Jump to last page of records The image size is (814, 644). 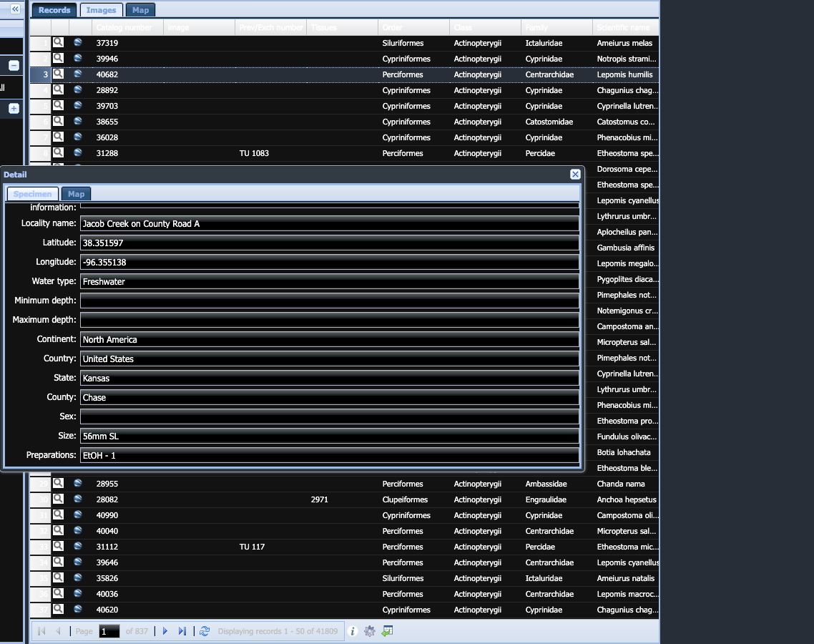click(182, 631)
